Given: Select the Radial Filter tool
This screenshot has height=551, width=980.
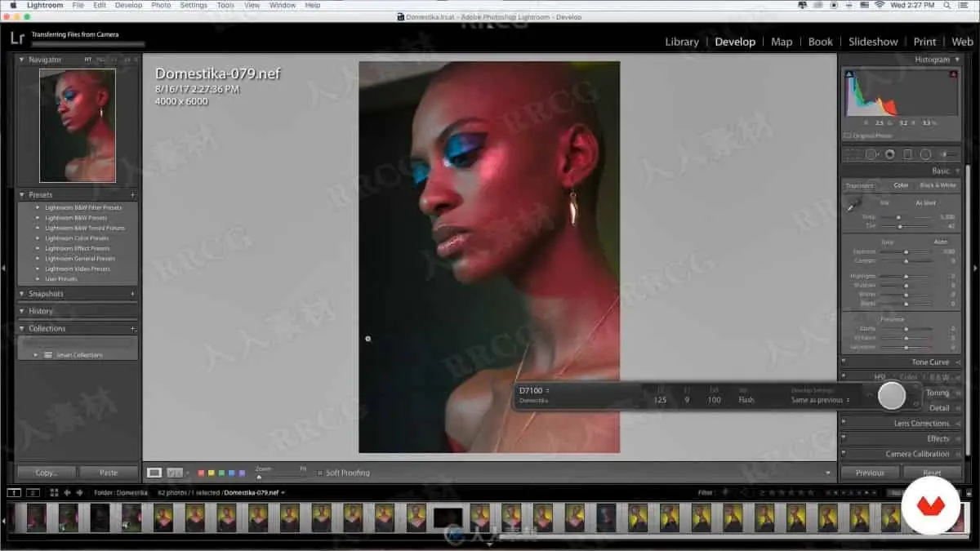Looking at the screenshot, I should 925,154.
